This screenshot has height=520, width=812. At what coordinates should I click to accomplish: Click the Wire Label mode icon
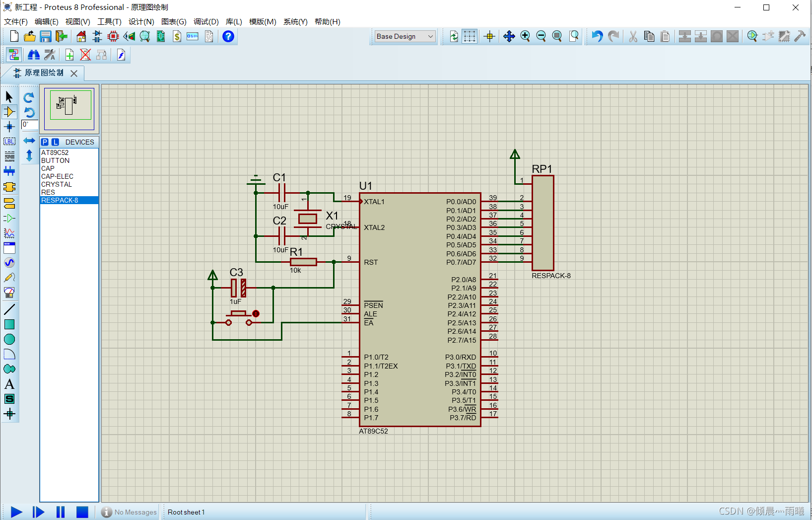(9, 142)
